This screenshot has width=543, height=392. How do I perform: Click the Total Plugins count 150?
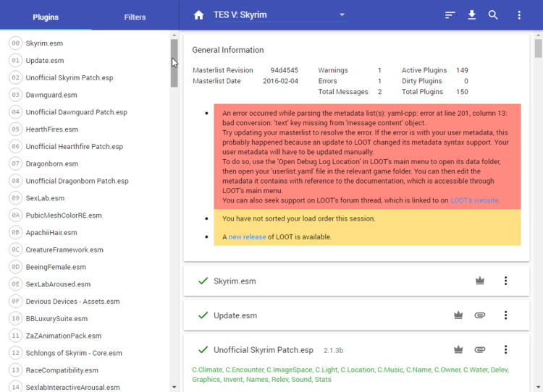point(462,92)
